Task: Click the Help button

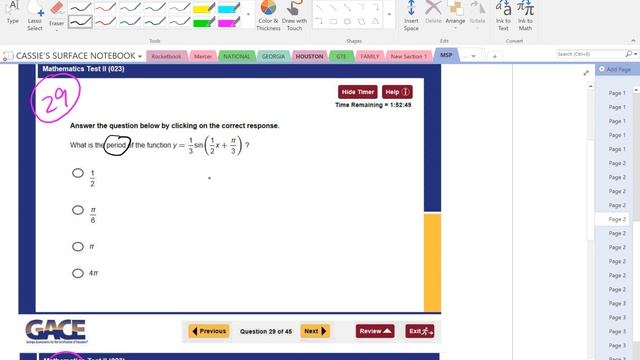Action: 397,92
